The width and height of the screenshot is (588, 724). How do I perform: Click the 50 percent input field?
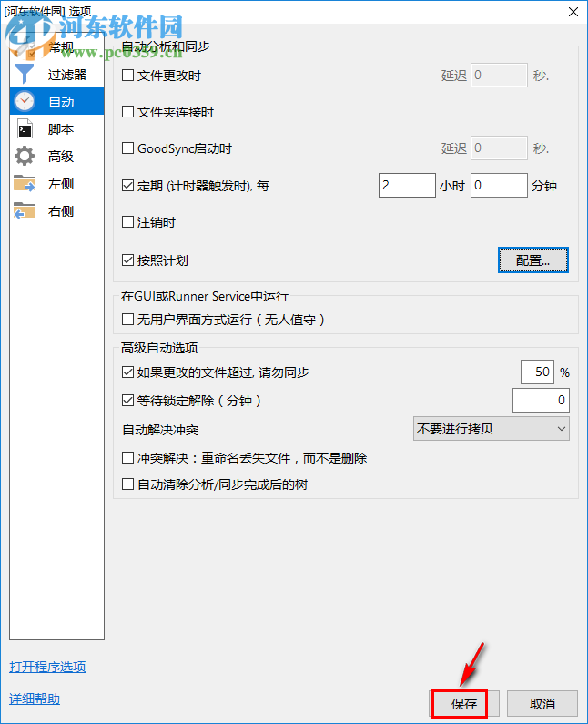(x=537, y=372)
